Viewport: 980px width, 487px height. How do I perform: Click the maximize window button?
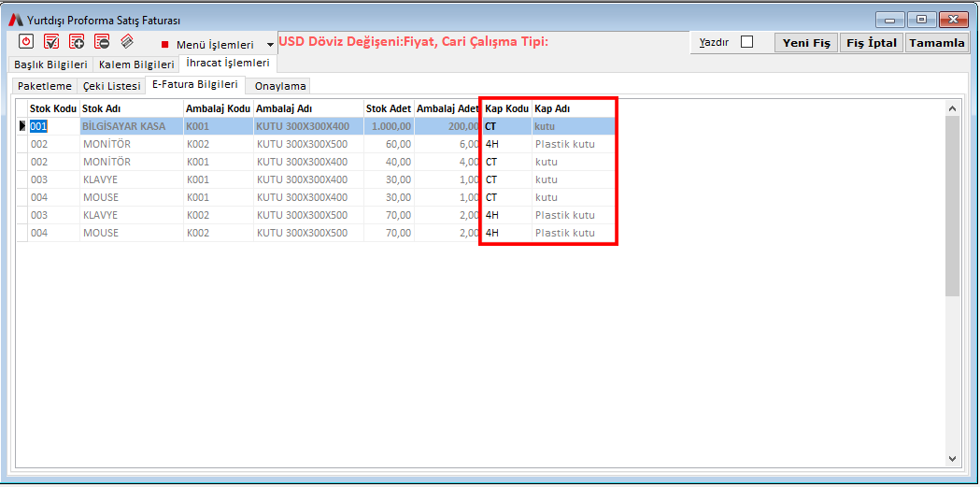(x=921, y=20)
